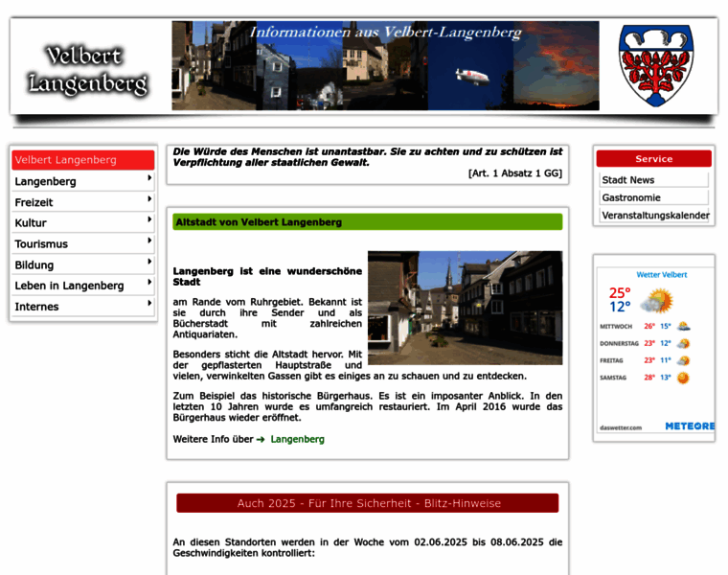This screenshot has height=575, width=728.
Task: Click the daswetter.com link
Action: point(621,427)
